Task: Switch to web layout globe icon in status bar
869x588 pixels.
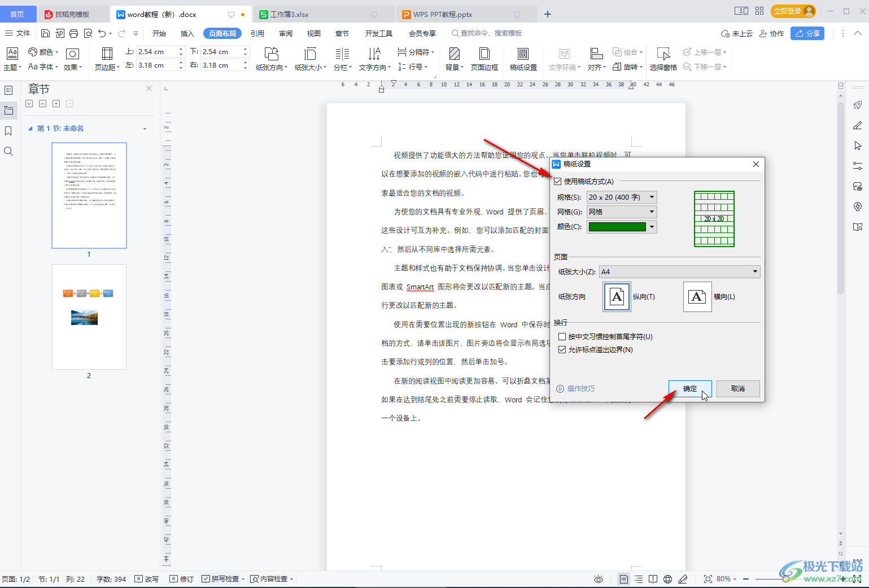Action: pyautogui.click(x=668, y=579)
